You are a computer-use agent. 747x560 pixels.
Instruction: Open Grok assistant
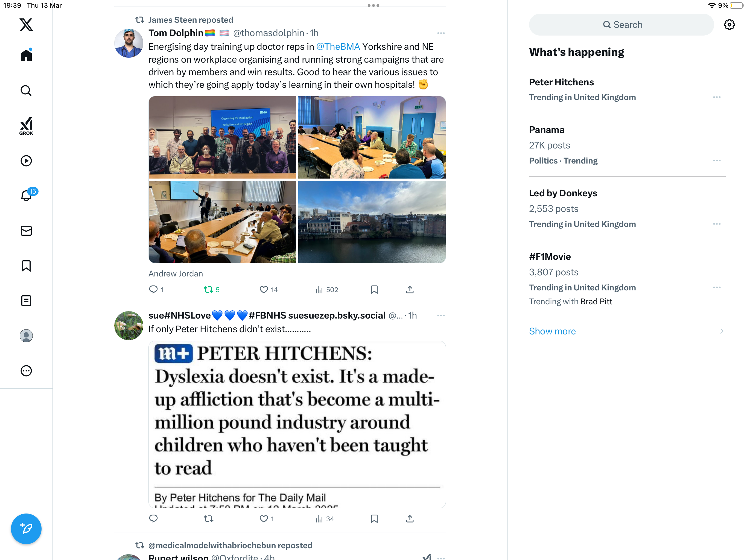26,126
